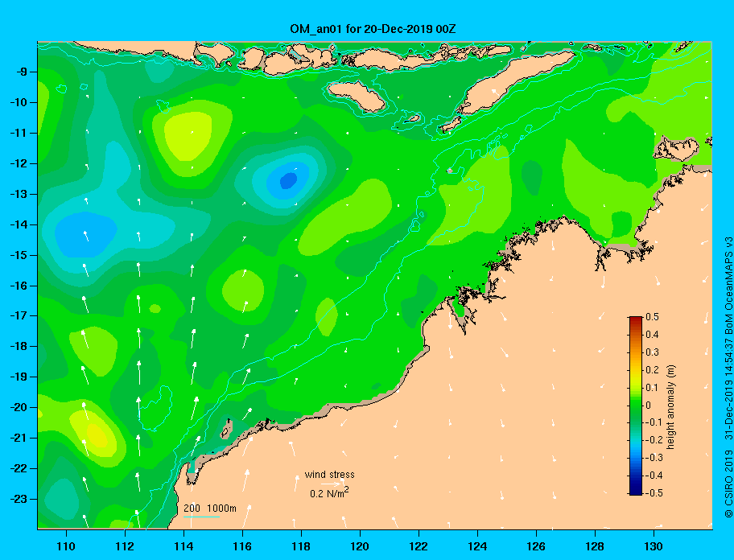This screenshot has width=734, height=560.
Task: Click longitude axis label '114'
Action: pyautogui.click(x=183, y=546)
